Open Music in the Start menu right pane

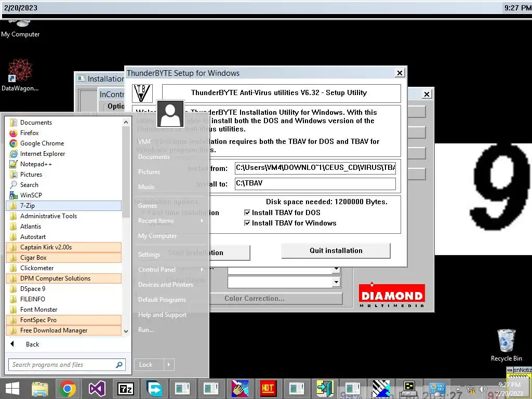click(x=146, y=187)
